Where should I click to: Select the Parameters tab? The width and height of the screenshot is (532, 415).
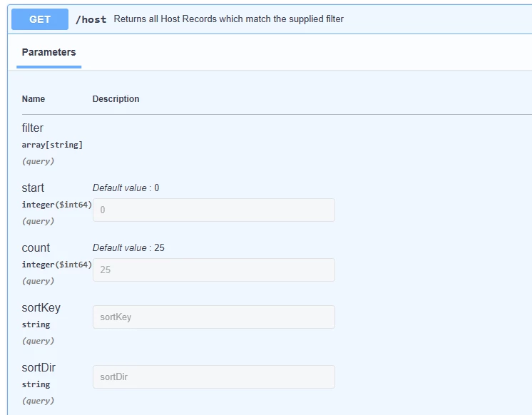click(49, 52)
